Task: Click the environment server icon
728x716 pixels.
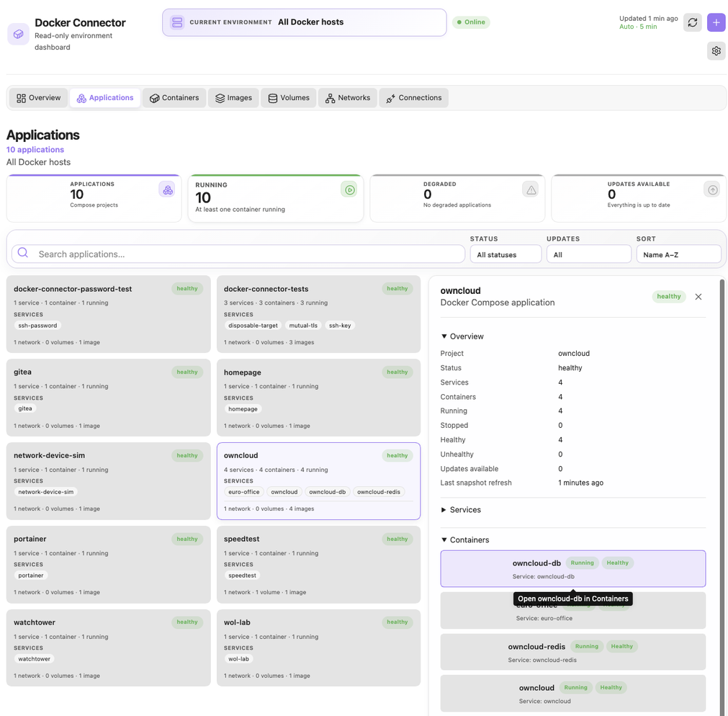Action: click(x=177, y=22)
